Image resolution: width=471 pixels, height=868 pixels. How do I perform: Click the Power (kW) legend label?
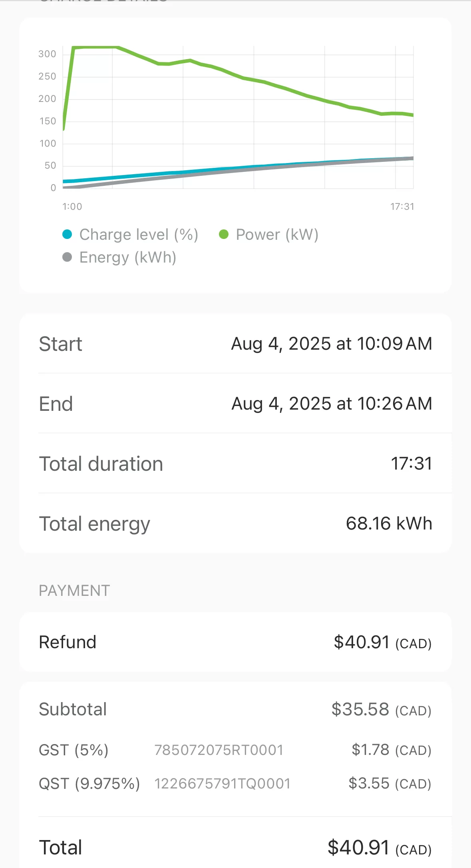pos(277,235)
